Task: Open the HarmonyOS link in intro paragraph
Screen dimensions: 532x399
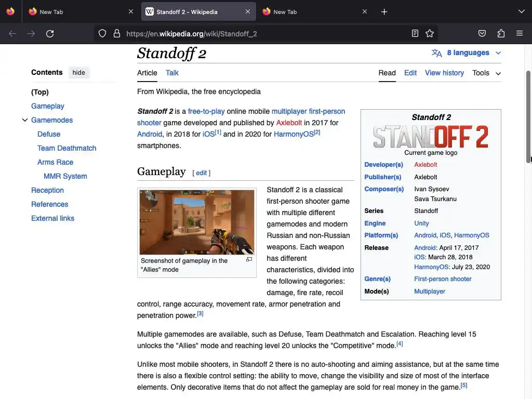Action: [294, 135]
